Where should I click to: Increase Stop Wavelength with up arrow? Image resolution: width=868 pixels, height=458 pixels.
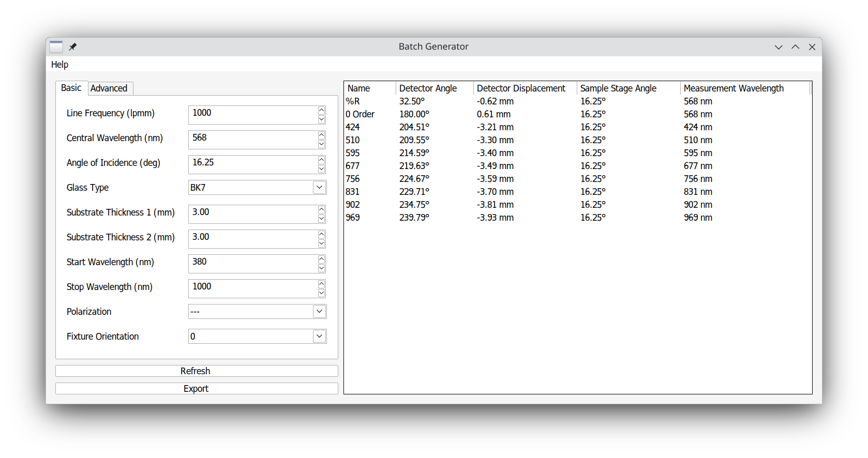click(x=321, y=284)
